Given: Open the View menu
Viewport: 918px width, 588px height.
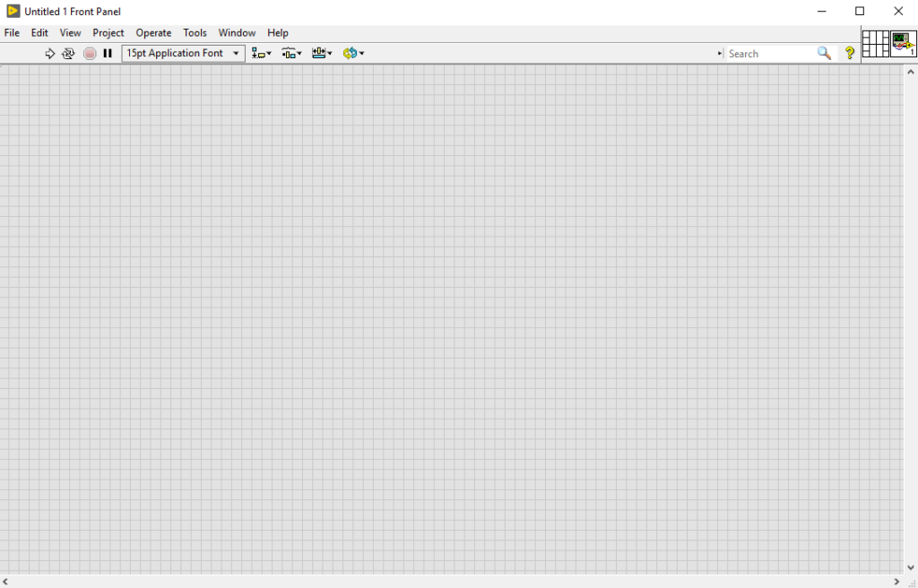Looking at the screenshot, I should point(70,33).
